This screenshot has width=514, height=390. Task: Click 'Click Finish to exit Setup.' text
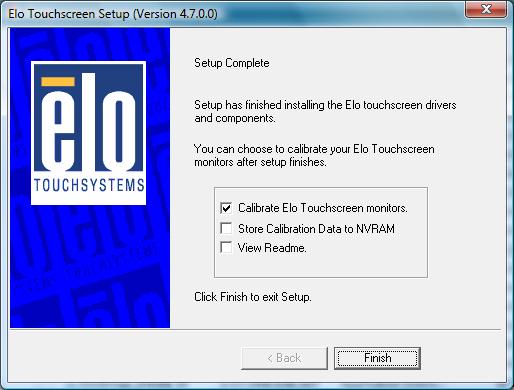pos(253,297)
